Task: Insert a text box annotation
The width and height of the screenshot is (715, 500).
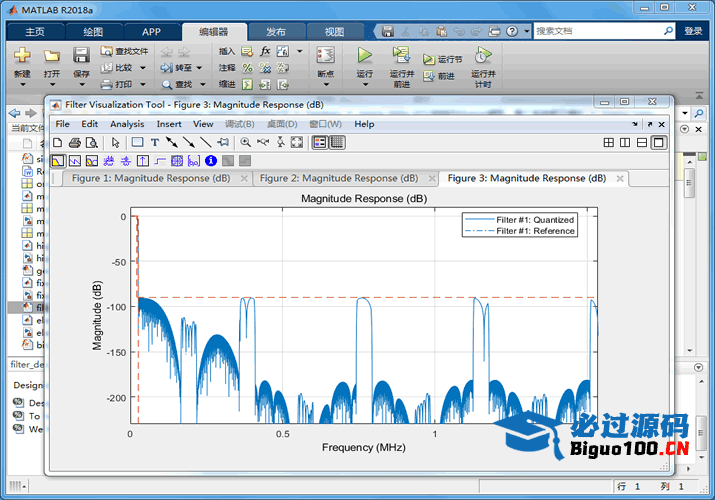Action: [155, 143]
